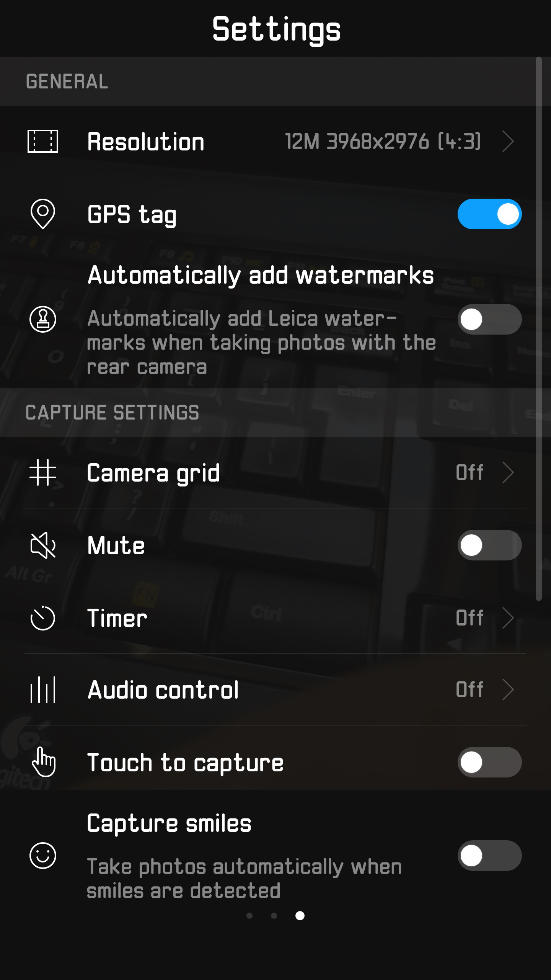Tap the Capture smiles smiley icon

pyautogui.click(x=43, y=856)
